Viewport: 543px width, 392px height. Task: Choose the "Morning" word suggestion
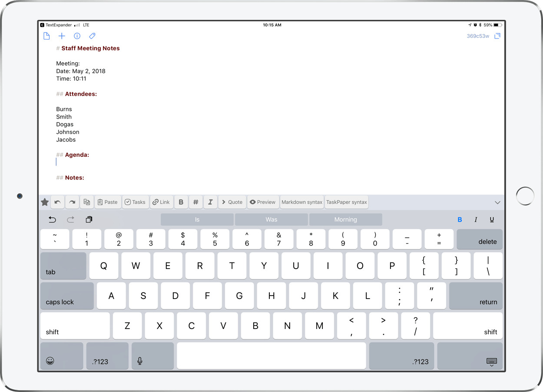pos(345,219)
